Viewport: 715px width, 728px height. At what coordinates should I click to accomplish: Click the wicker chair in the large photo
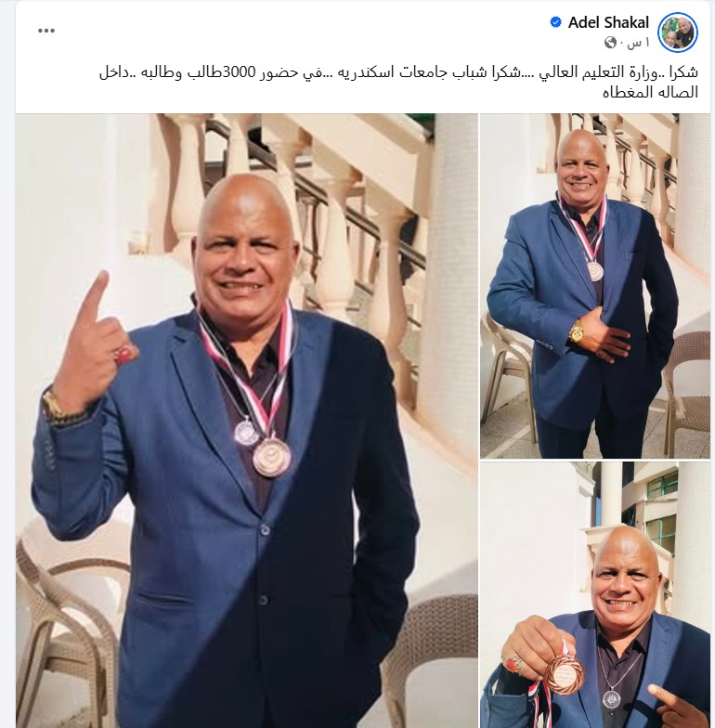tap(65, 622)
